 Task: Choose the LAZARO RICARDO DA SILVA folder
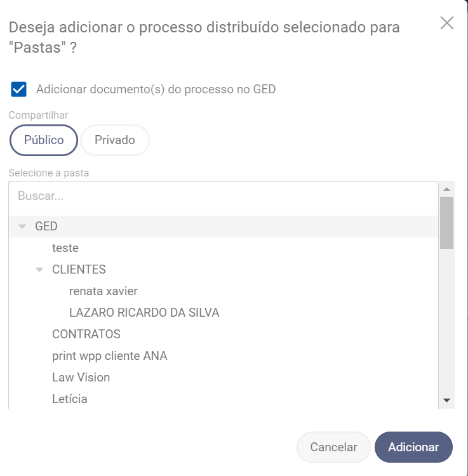(144, 313)
